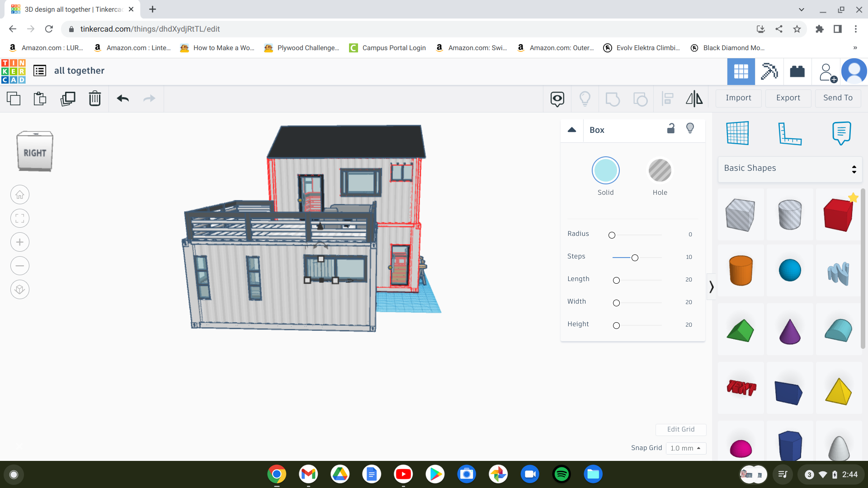Lock the selected Box shape
Image resolution: width=868 pixels, height=488 pixels.
click(x=671, y=130)
